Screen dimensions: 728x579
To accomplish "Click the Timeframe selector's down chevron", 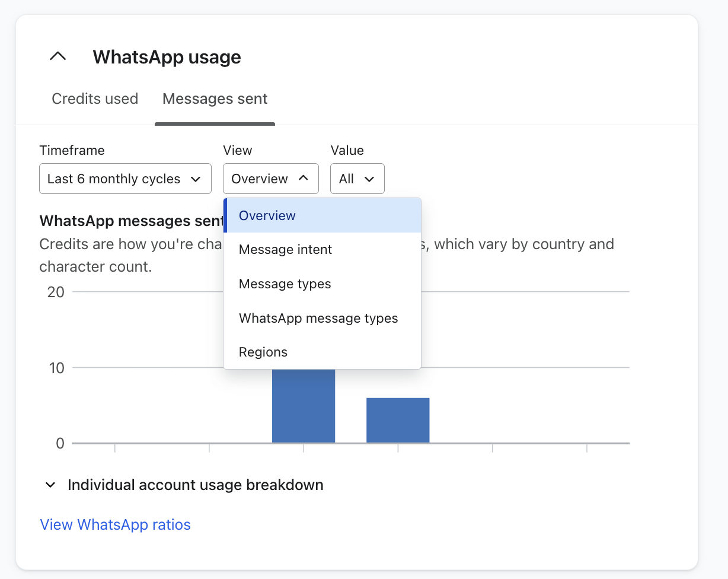I will pyautogui.click(x=196, y=179).
